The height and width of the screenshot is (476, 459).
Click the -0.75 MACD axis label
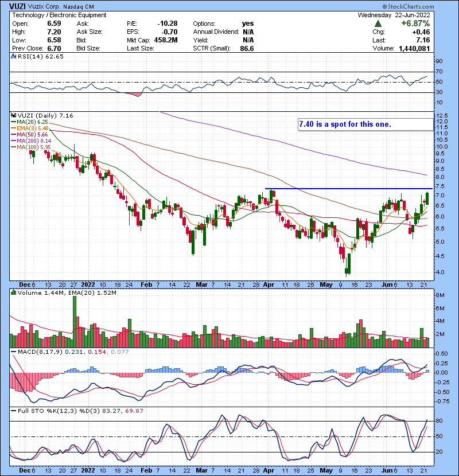[442, 401]
